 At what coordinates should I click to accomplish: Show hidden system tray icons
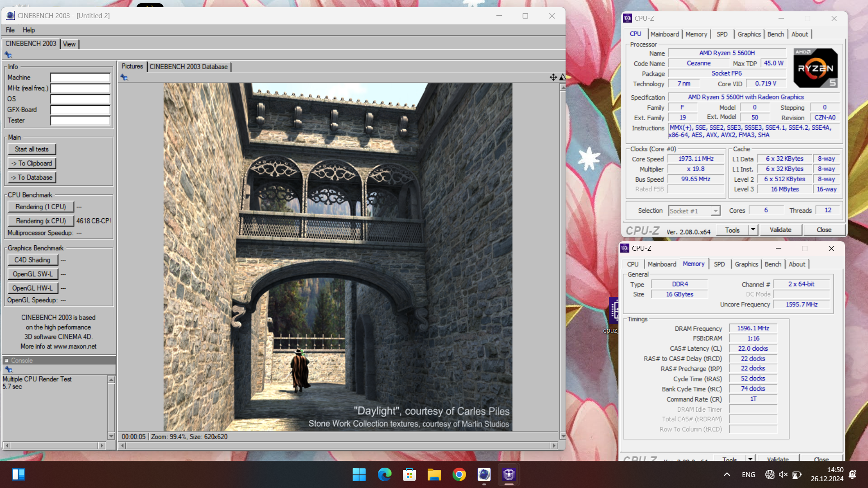tap(727, 474)
